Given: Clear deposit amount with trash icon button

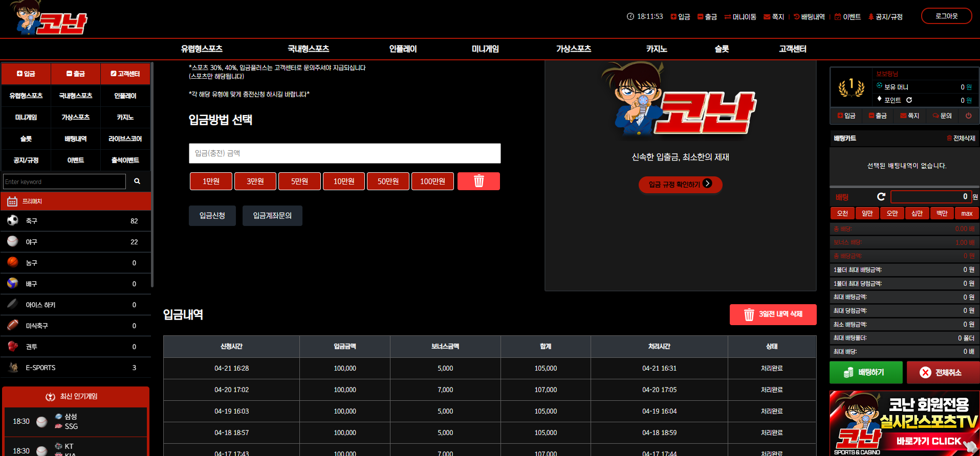Looking at the screenshot, I should click(478, 181).
